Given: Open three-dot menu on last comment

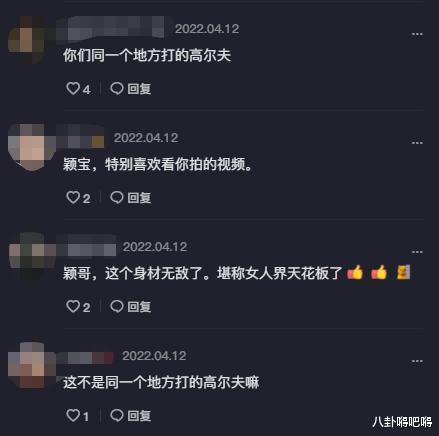Looking at the screenshot, I should 417,361.
